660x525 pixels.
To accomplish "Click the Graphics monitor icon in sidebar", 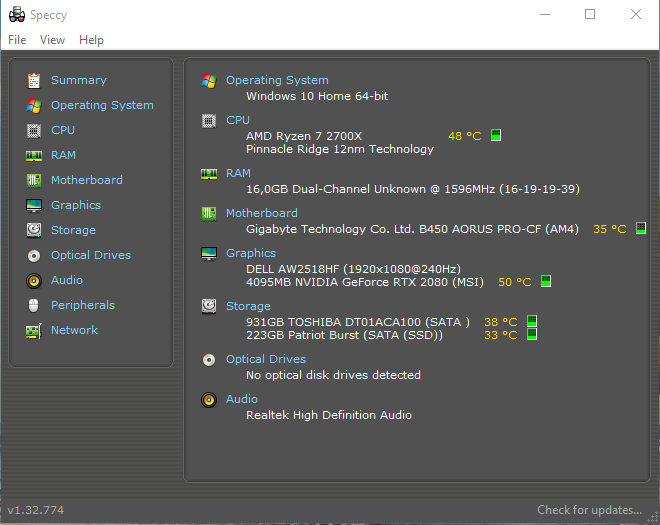I will 34,205.
